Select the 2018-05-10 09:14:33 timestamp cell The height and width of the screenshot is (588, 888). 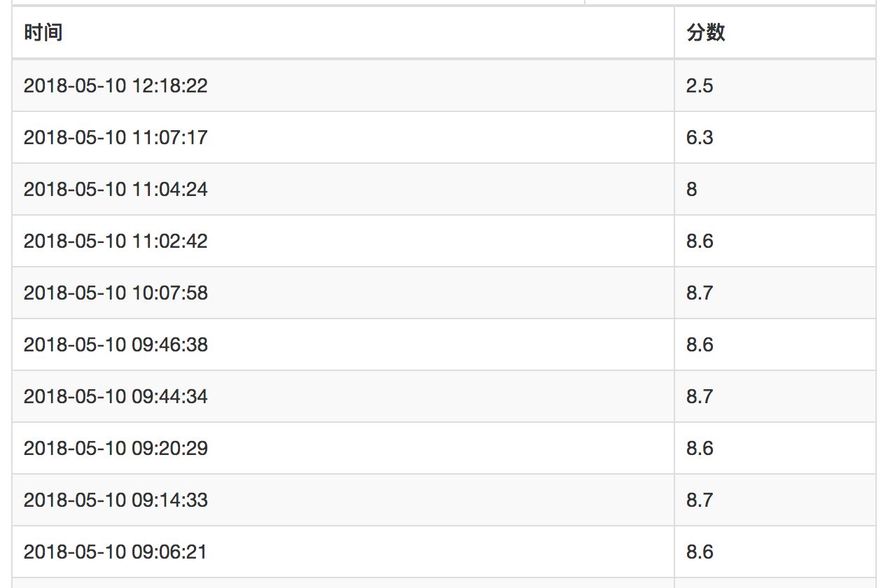[343, 500]
